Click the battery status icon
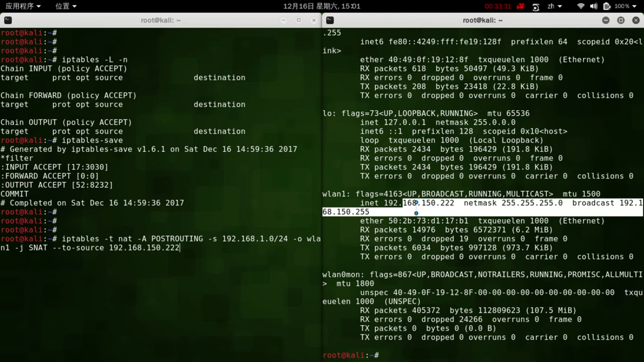 point(606,6)
